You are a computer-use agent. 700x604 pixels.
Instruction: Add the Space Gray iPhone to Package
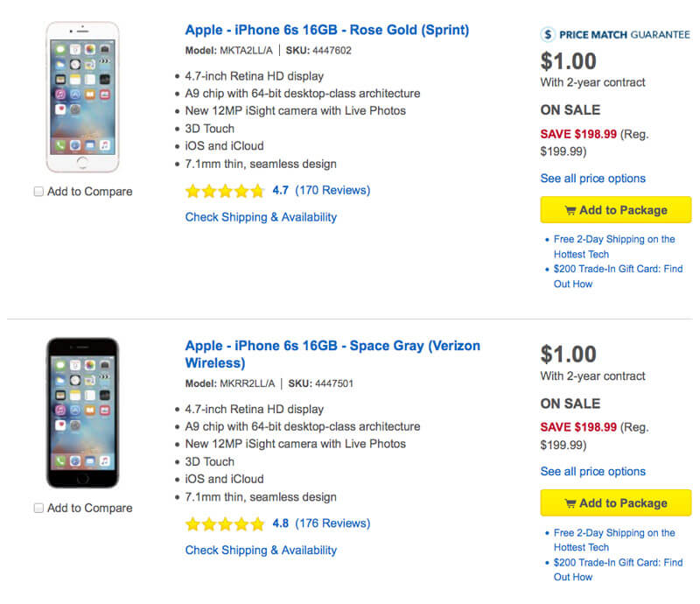(x=616, y=503)
